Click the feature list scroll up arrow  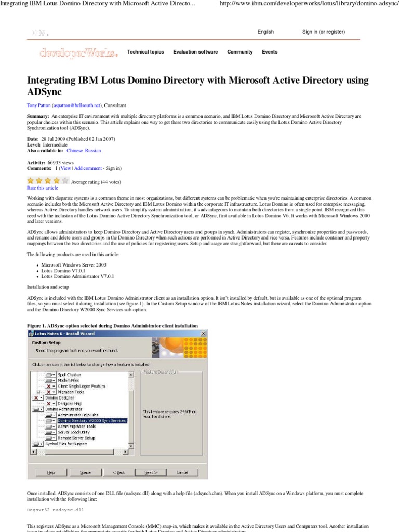tap(131, 375)
